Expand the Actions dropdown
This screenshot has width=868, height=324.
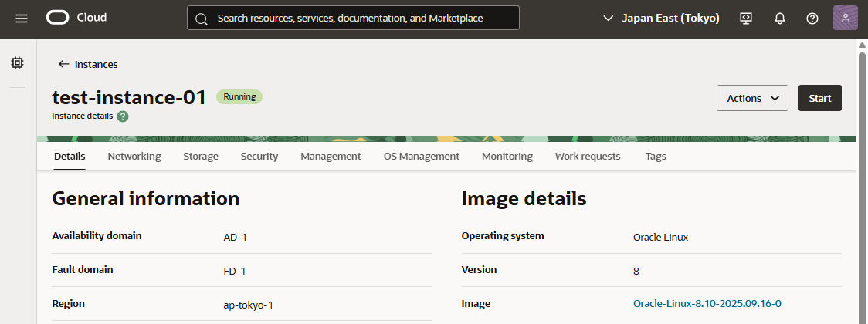click(752, 98)
